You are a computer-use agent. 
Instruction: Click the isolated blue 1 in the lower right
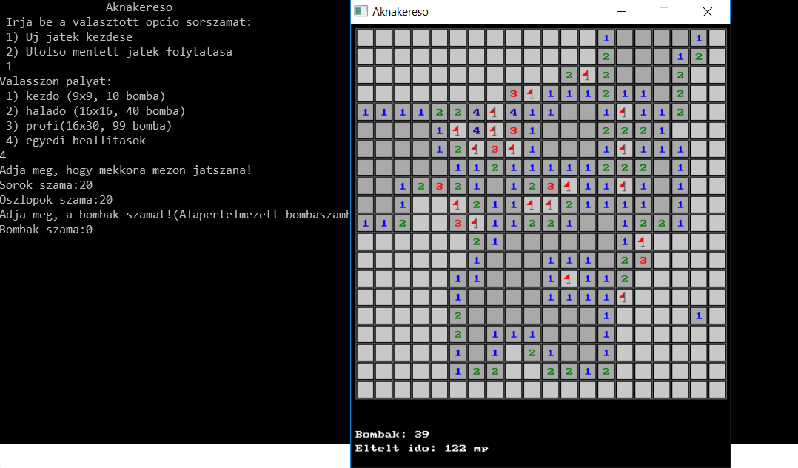(699, 316)
